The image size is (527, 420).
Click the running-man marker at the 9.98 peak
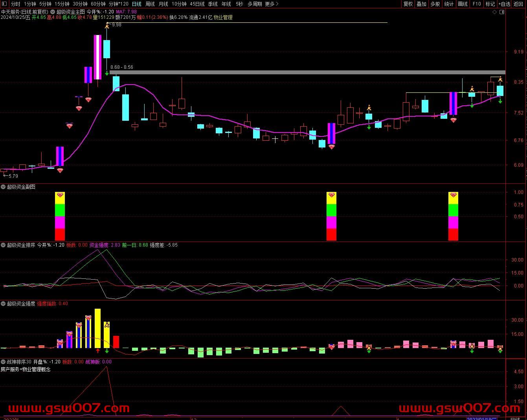coord(107,26)
